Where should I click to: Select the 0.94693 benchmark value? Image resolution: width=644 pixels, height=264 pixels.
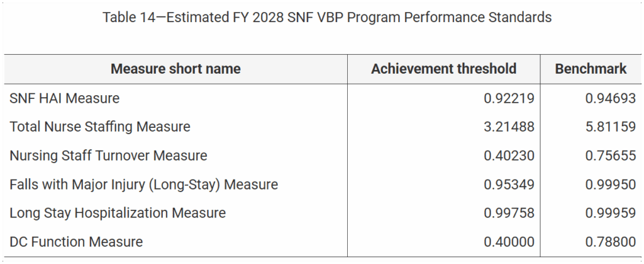point(610,98)
